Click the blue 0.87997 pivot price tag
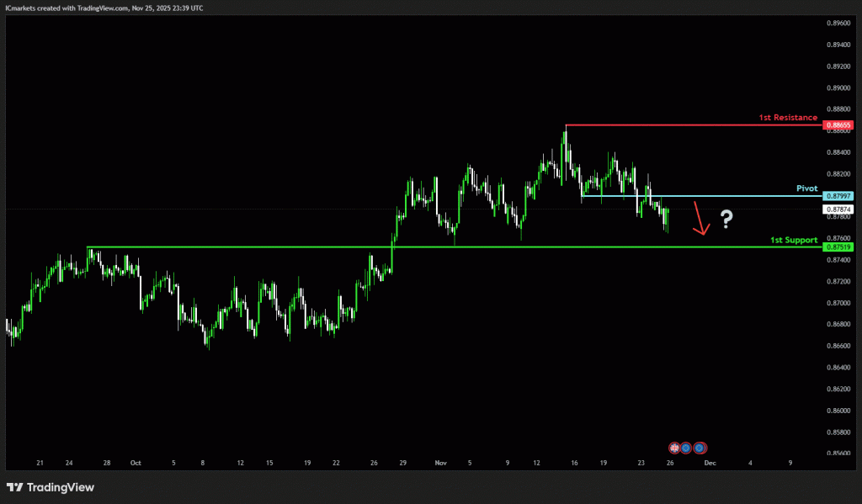The width and height of the screenshot is (862, 504). 838,196
